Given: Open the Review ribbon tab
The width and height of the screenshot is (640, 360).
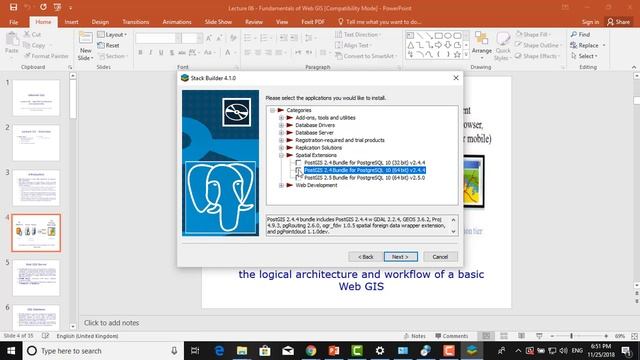Looking at the screenshot, I should coord(254,22).
